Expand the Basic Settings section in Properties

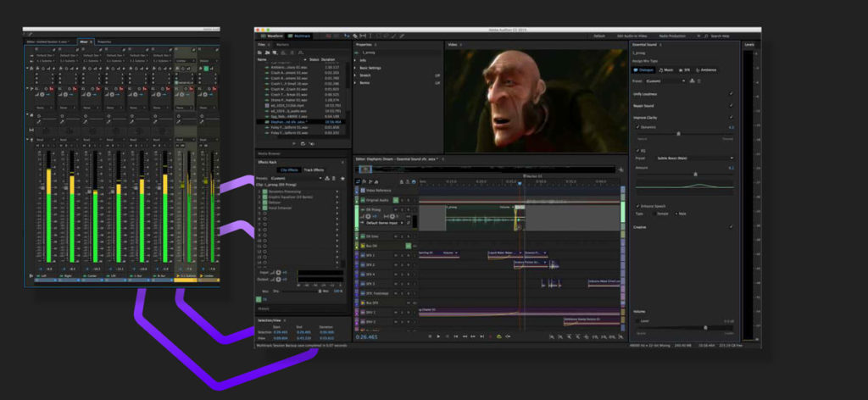pos(370,68)
